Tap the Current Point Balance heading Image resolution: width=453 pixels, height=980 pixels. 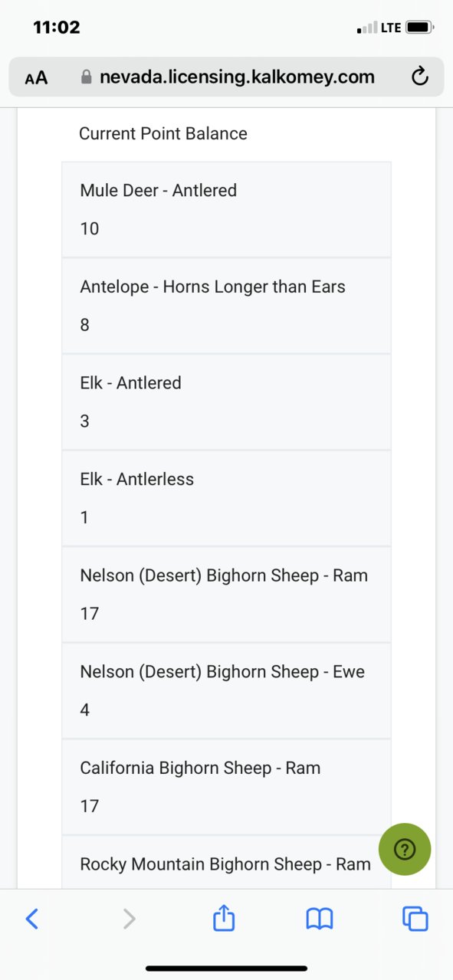point(163,133)
